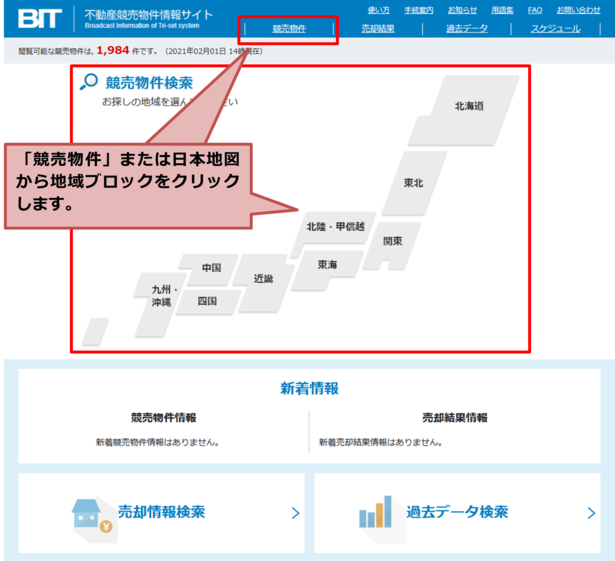Choose the 関東 region block

pos(393,241)
